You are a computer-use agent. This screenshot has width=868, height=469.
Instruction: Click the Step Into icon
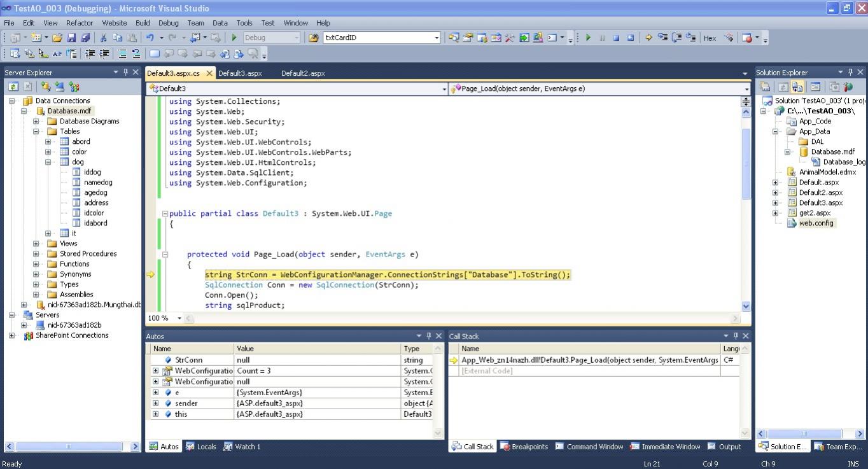click(662, 38)
